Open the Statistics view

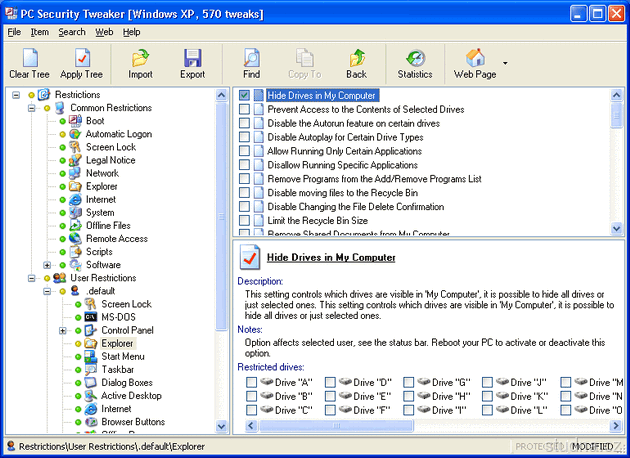click(415, 58)
